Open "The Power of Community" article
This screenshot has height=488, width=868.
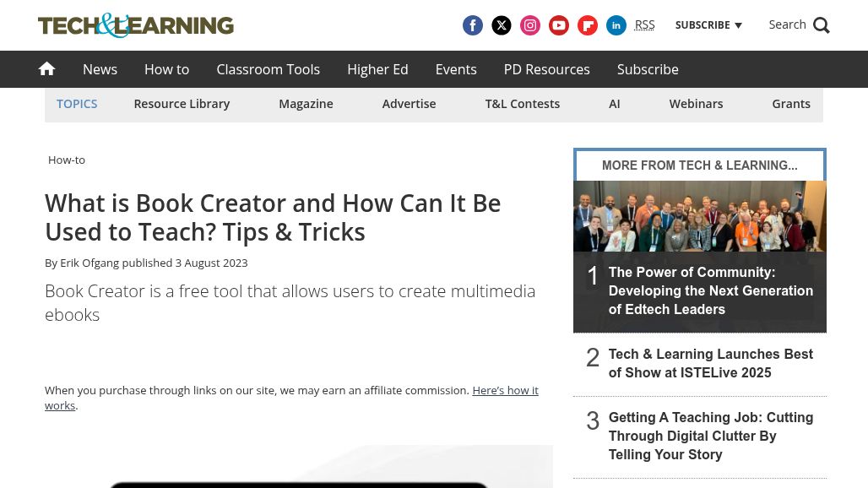point(711,290)
